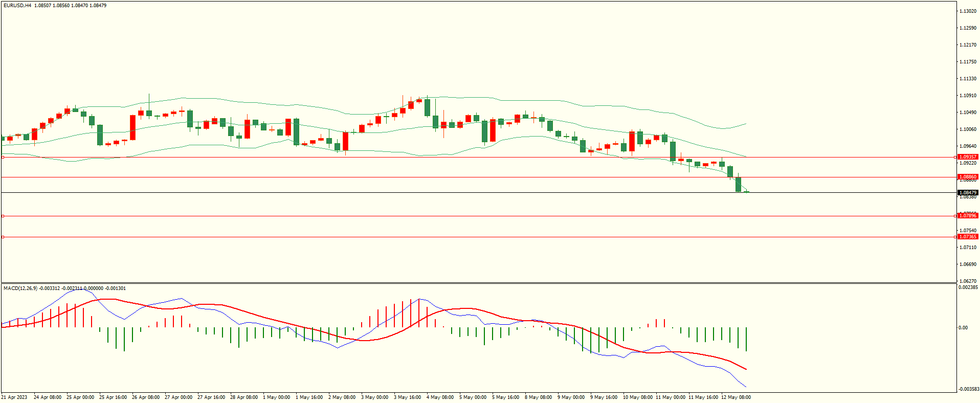Select the red 1.08860 price label
This screenshot has height=403, width=980.
coord(967,177)
